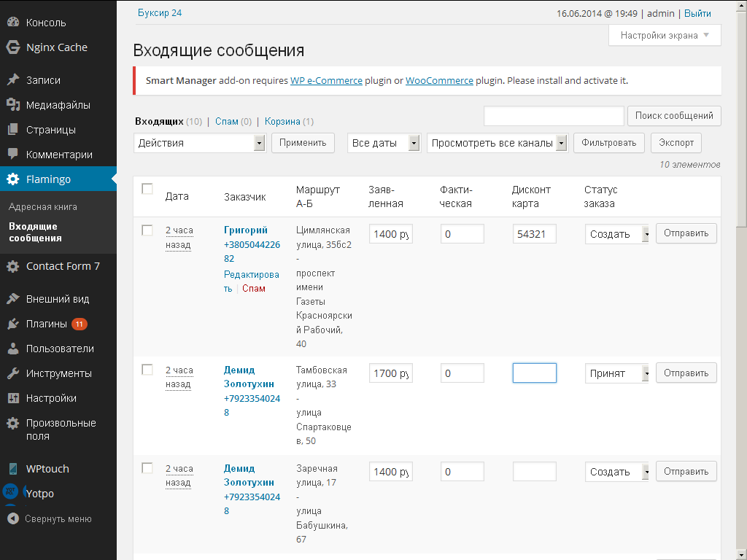Open the Все даты date filter dropdown

click(x=384, y=143)
